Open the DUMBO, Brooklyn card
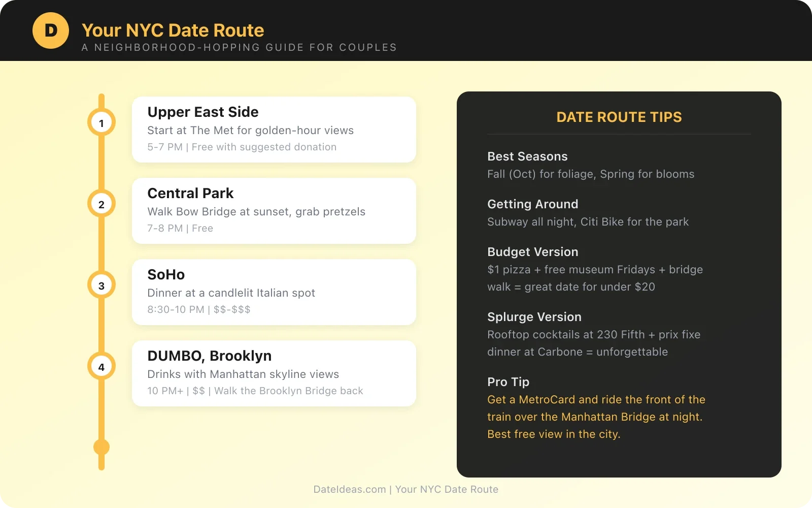The height and width of the screenshot is (508, 812). tap(274, 373)
